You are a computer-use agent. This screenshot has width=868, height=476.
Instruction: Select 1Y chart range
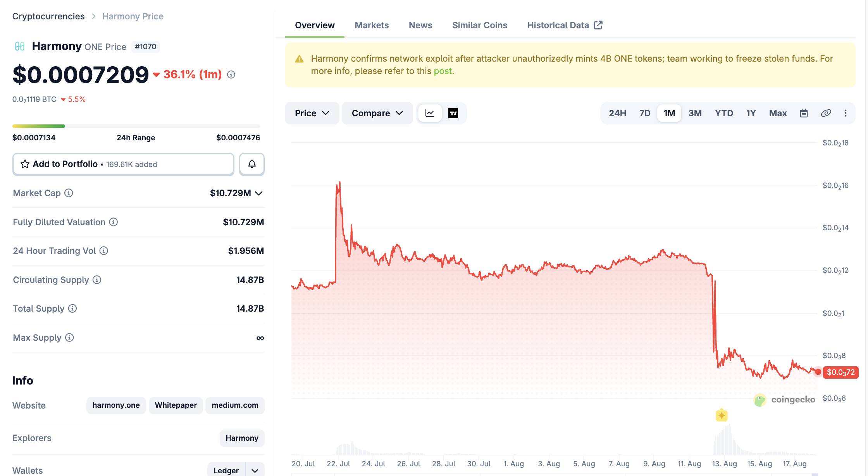(751, 113)
